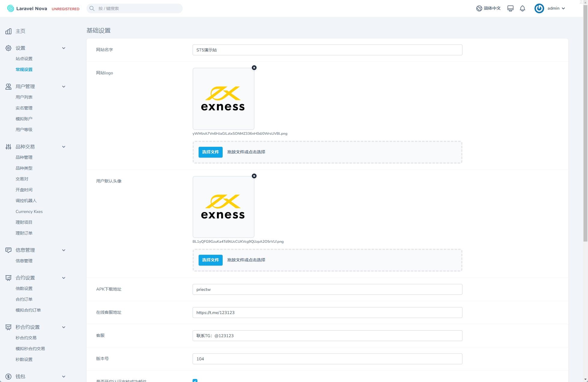Go to 用户列表 menu item
This screenshot has width=588, height=382.
(24, 97)
